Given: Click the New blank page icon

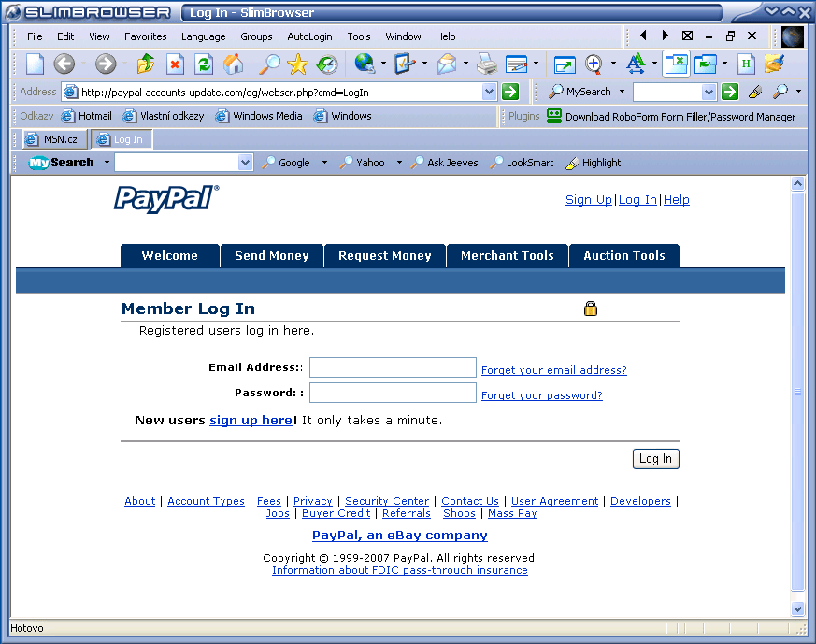Looking at the screenshot, I should click(35, 64).
